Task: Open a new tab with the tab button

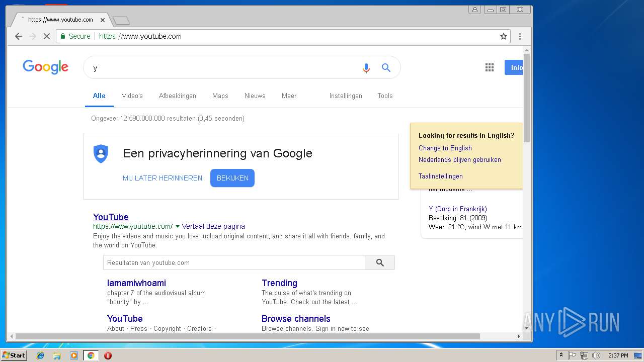Action: click(121, 20)
